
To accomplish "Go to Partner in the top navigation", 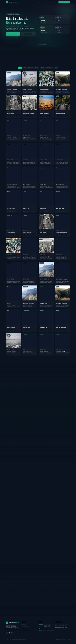I will coord(55,2).
